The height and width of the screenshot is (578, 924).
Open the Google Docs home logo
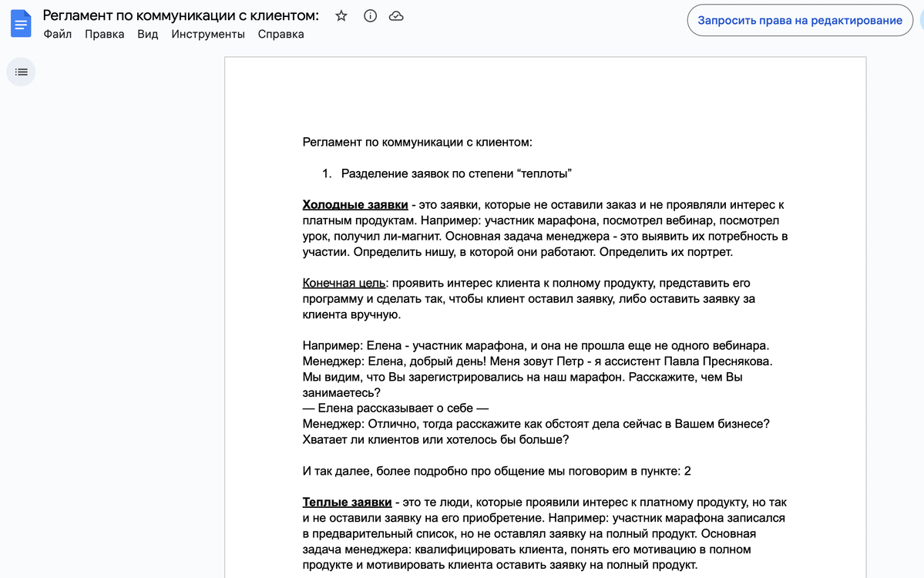[x=21, y=24]
